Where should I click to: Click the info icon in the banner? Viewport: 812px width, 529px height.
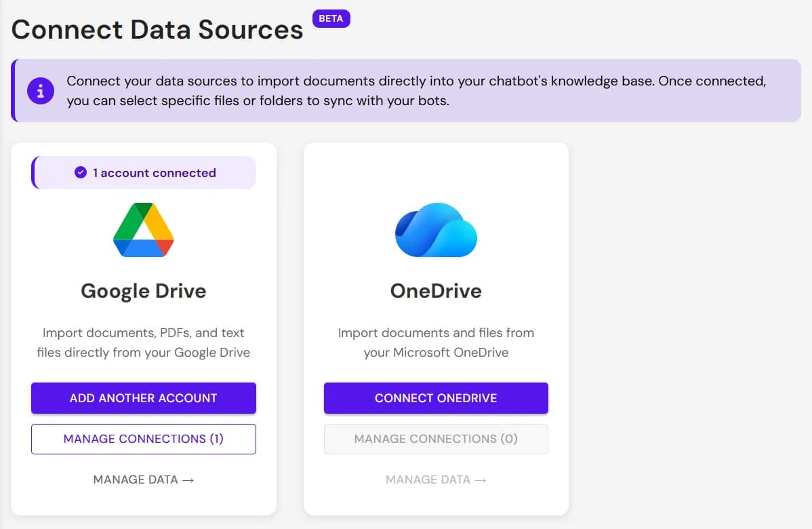[40, 90]
